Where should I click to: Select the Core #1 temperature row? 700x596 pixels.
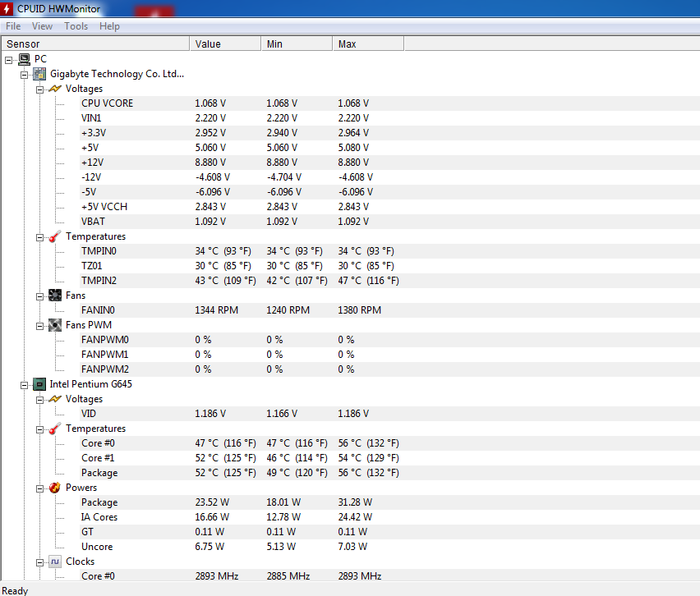click(389, 458)
